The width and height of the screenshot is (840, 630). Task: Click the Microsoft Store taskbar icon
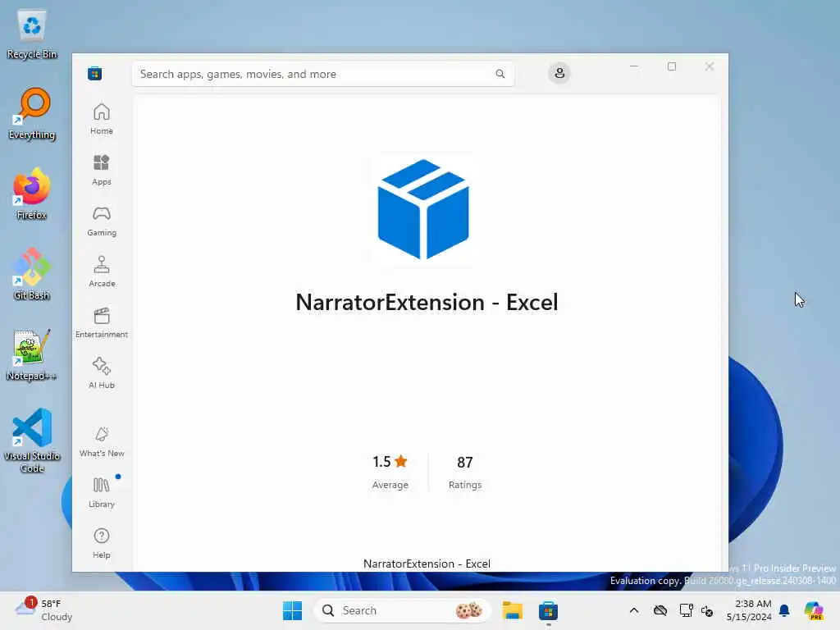(548, 610)
